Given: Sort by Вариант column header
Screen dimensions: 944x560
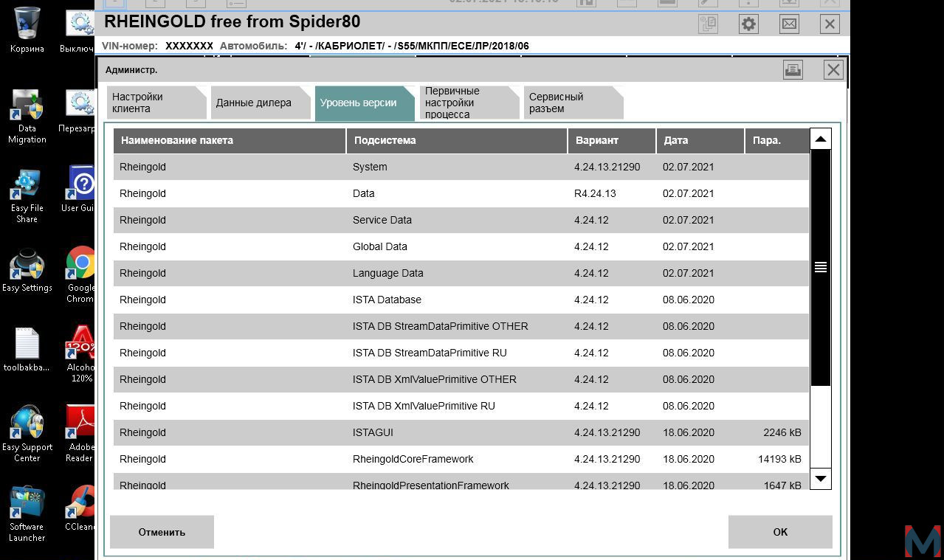Looking at the screenshot, I should (x=612, y=140).
